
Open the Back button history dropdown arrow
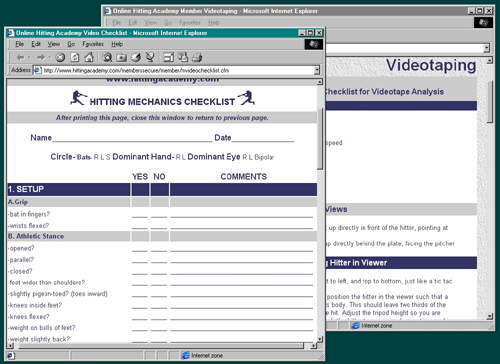pos(29,58)
